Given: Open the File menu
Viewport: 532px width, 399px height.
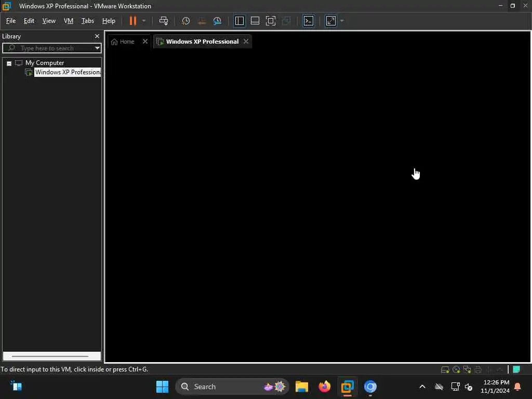Looking at the screenshot, I should coord(11,21).
